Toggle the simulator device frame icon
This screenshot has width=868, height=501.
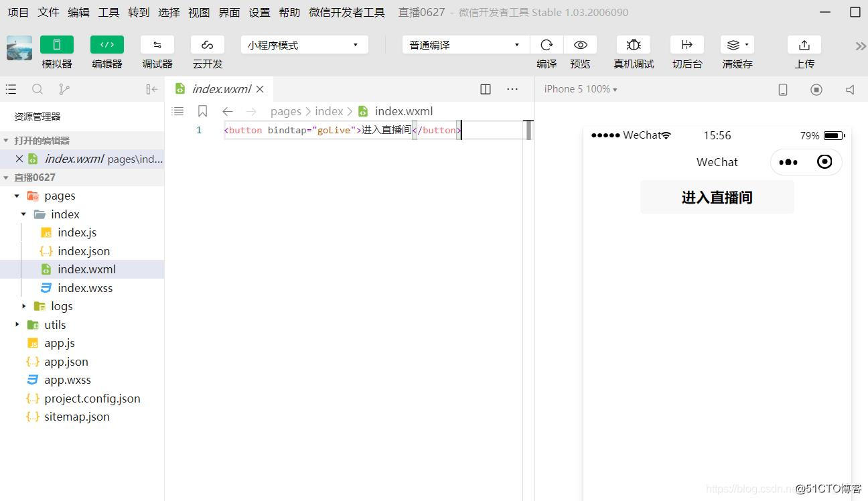pos(783,90)
